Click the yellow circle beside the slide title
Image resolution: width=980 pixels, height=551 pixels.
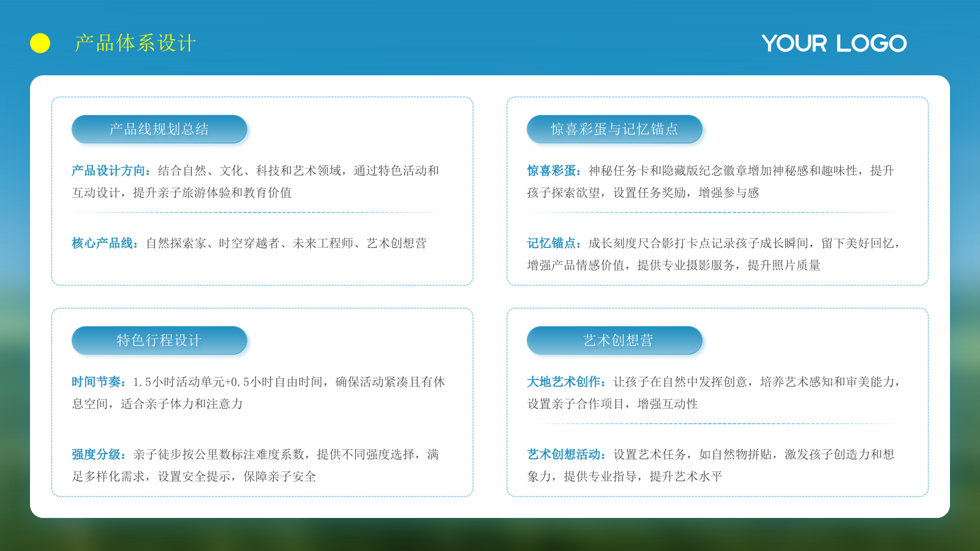[40, 43]
